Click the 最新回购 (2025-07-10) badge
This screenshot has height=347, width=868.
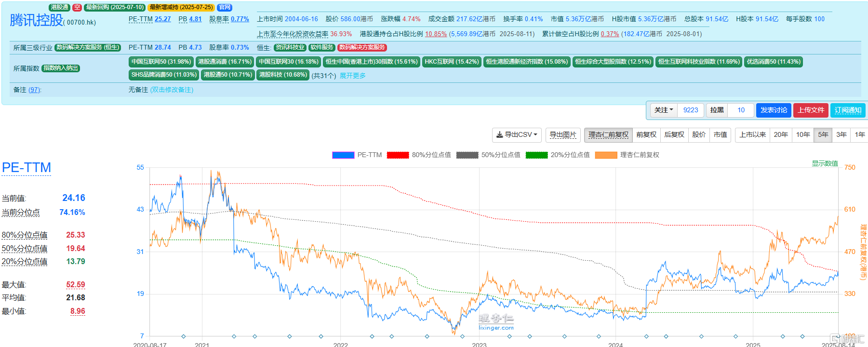115,8
